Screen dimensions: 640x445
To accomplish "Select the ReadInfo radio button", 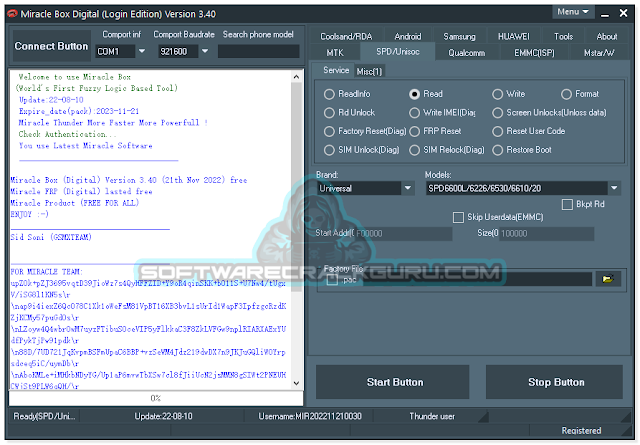I will (x=329, y=94).
